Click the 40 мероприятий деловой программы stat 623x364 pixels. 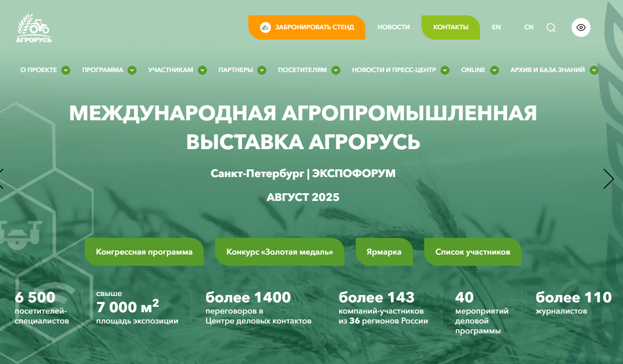pos(482,313)
